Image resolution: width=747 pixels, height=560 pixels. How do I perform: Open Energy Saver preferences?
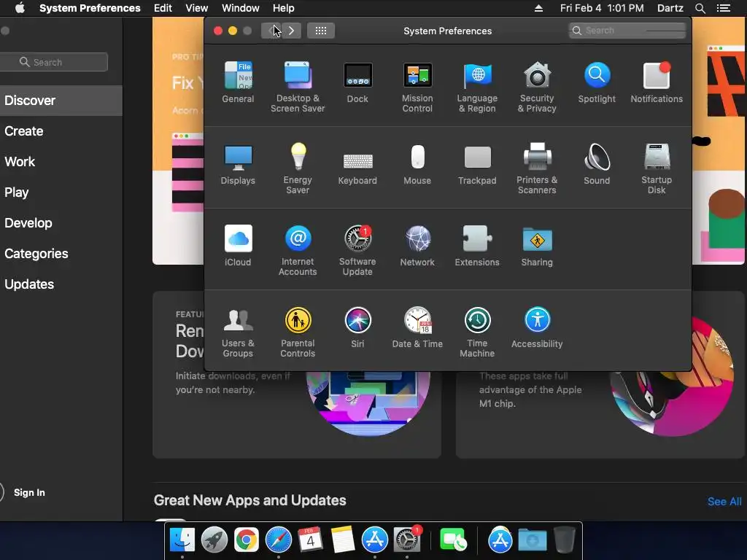(298, 168)
